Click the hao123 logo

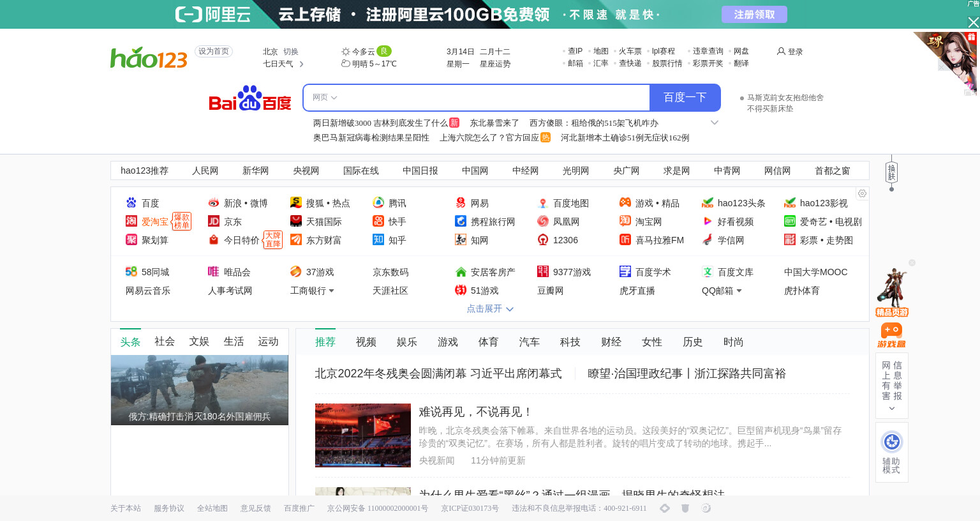(149, 57)
